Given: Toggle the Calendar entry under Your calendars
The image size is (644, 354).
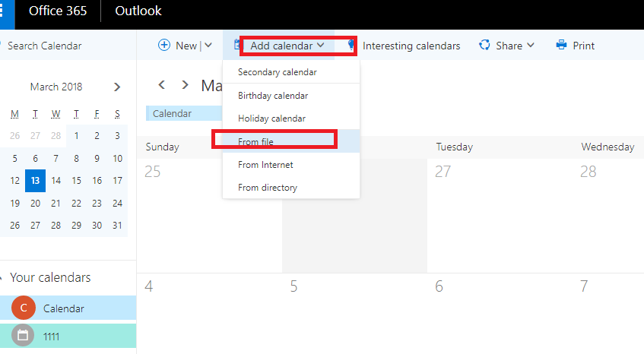Looking at the screenshot, I should coord(68,308).
